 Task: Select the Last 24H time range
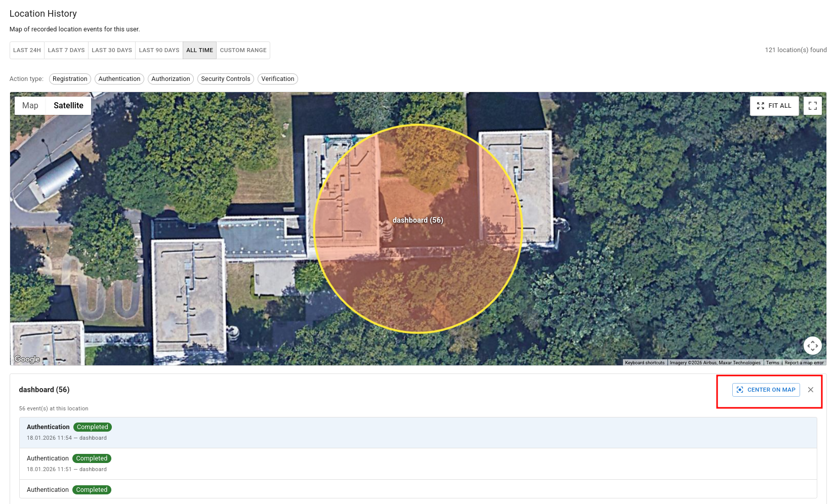27,51
